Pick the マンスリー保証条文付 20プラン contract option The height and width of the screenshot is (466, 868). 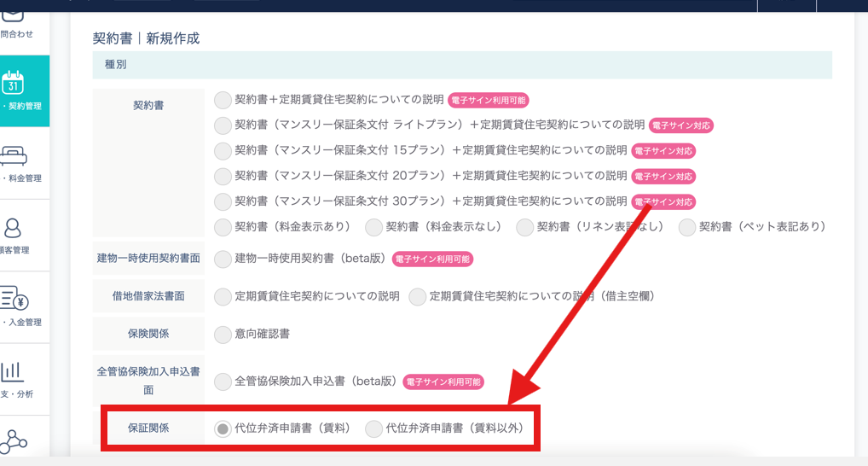[x=223, y=177]
